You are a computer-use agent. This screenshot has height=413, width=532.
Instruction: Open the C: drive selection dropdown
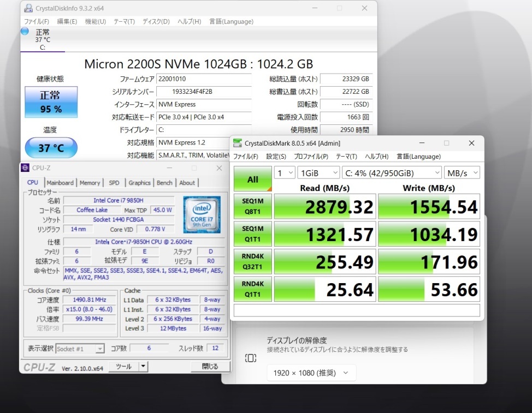(392, 173)
